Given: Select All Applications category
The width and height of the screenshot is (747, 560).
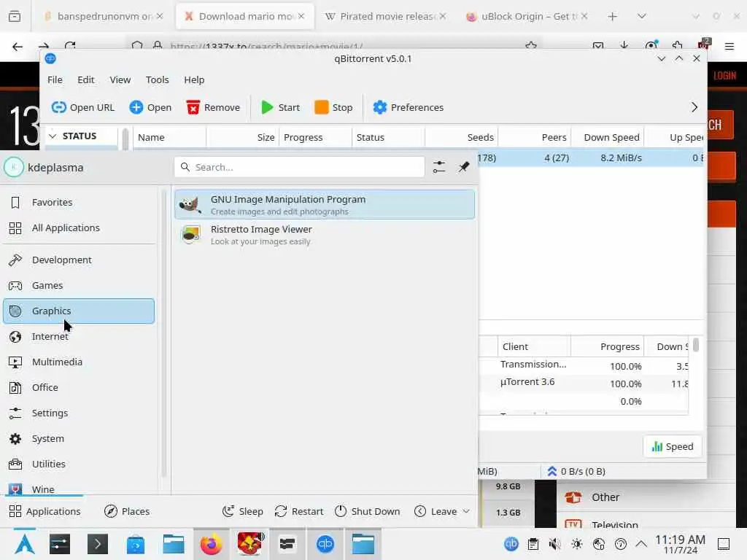Looking at the screenshot, I should tap(79, 228).
